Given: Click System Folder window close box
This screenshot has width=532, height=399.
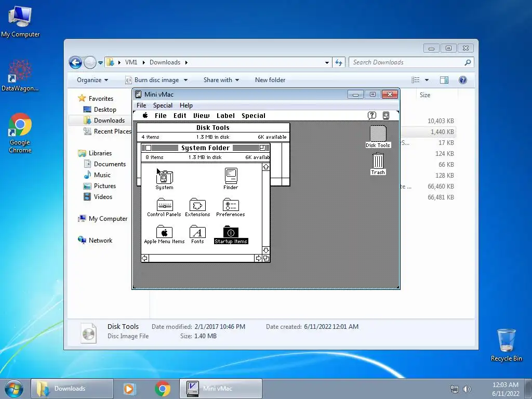Looking at the screenshot, I should (x=148, y=148).
